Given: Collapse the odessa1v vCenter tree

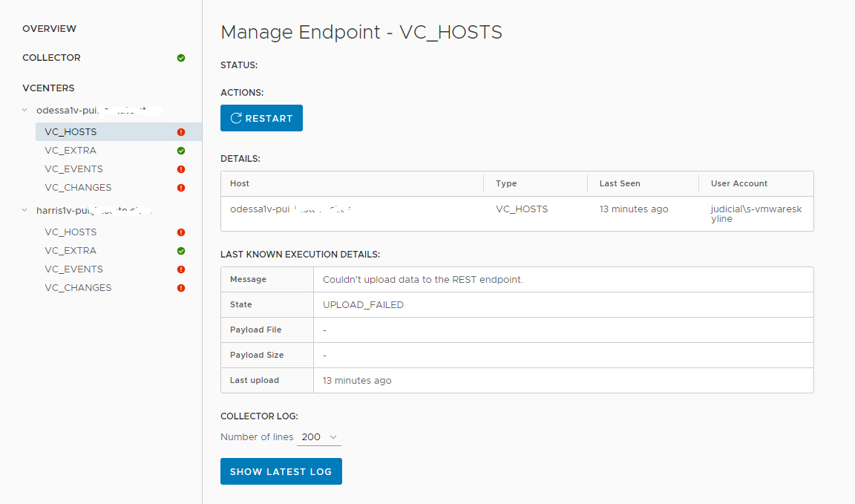Looking at the screenshot, I should (x=23, y=109).
